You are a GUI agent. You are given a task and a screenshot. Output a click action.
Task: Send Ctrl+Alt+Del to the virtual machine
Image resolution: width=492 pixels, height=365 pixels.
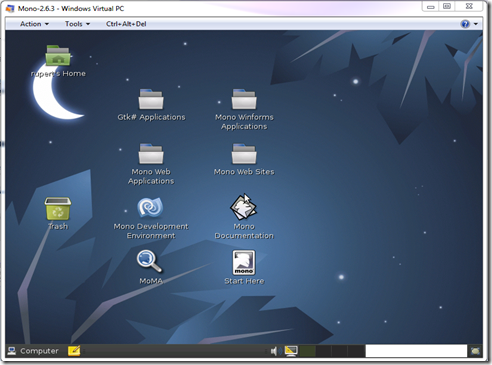click(x=126, y=24)
